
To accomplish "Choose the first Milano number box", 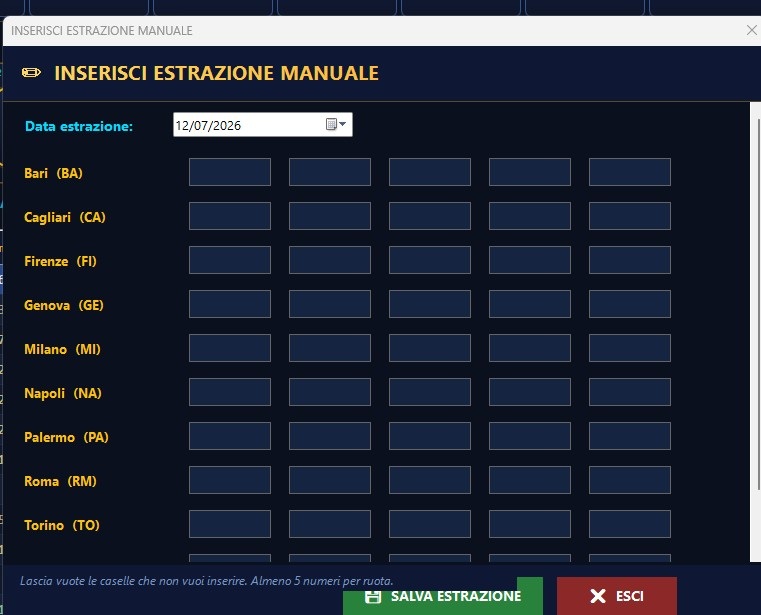I will [x=230, y=348].
